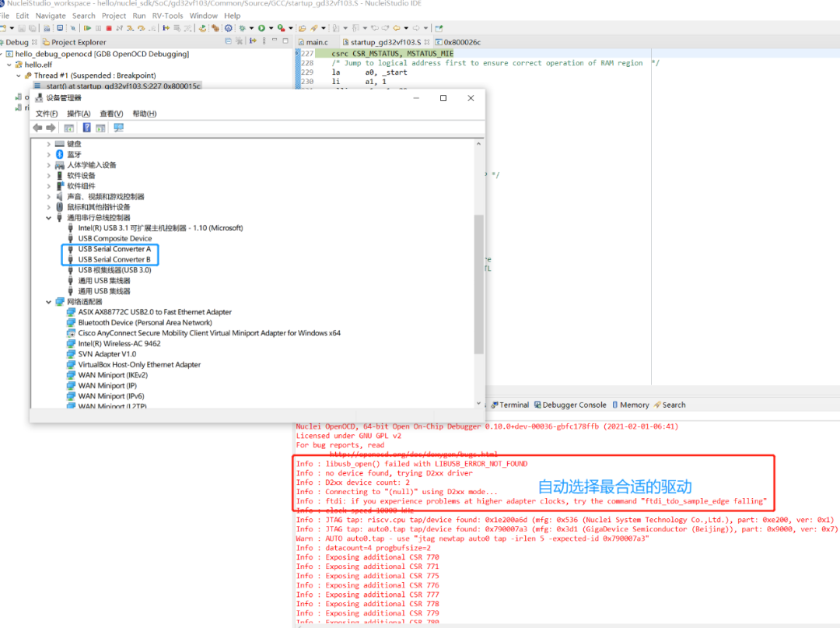Screen dimensions: 840x628
Task: Click the blue Help question-mark icon
Action: coord(86,128)
